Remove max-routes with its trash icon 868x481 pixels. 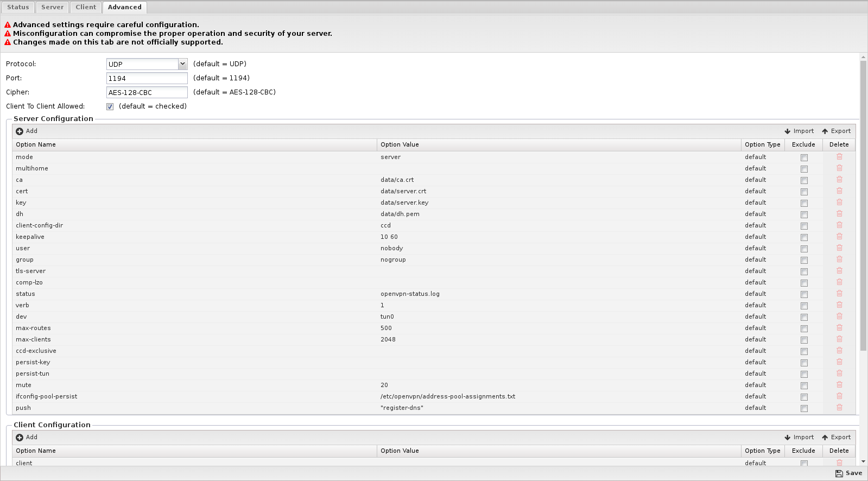click(839, 328)
